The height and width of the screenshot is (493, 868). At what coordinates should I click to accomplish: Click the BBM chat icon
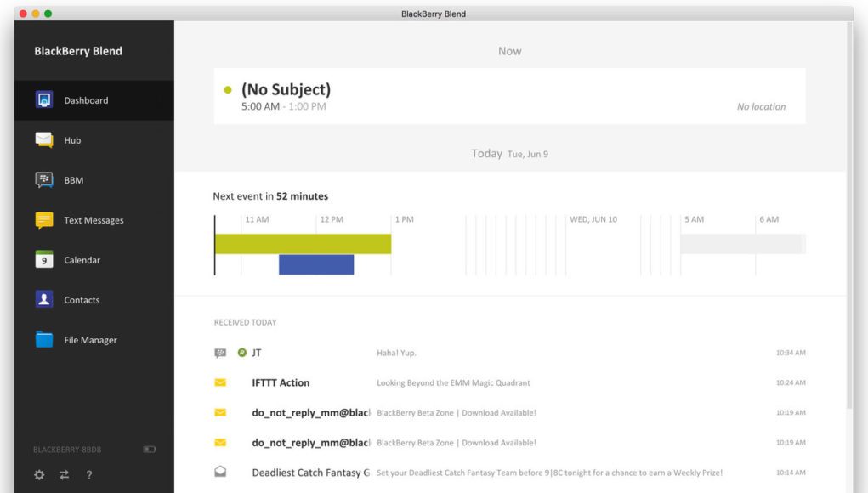point(44,180)
